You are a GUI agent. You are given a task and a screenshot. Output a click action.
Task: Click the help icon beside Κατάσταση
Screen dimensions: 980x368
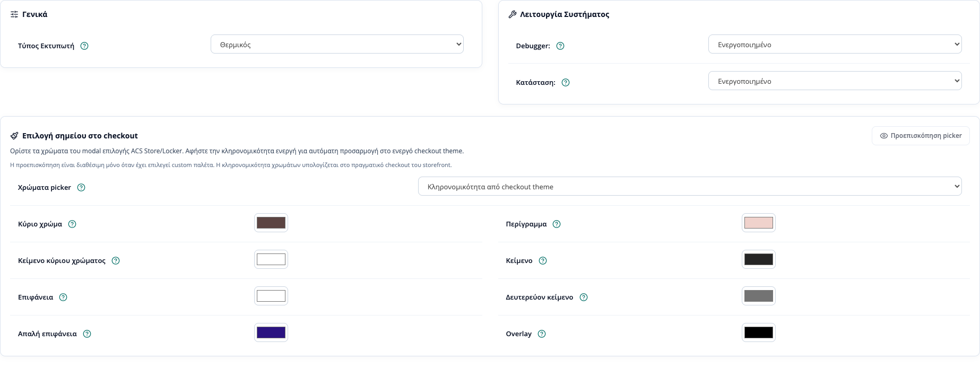566,83
